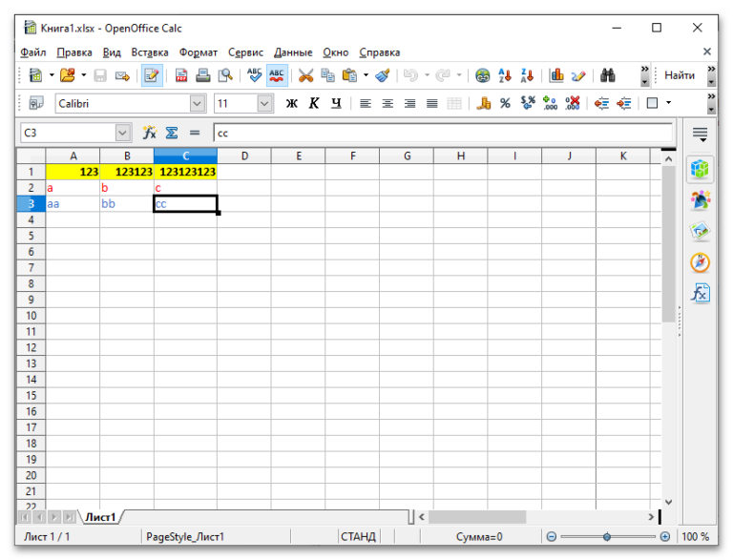
Task: Click the Sum sigma icon
Action: click(172, 133)
